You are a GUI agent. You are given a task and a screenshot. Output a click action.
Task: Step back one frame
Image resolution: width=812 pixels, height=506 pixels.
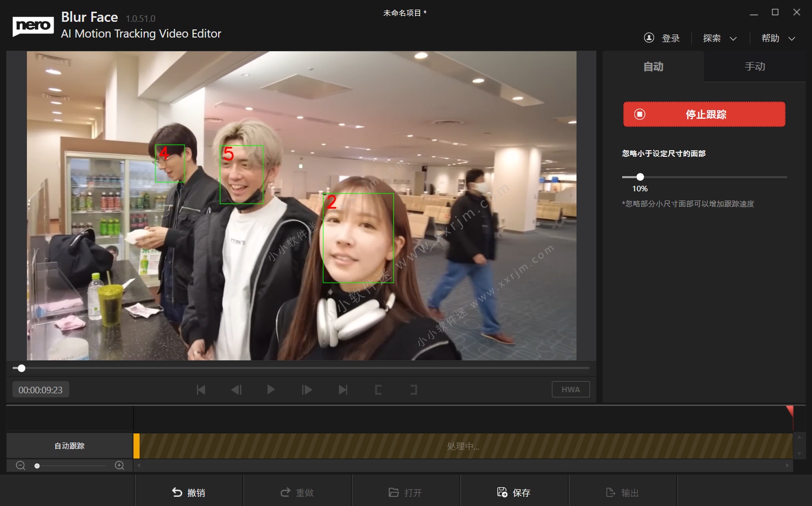(236, 390)
